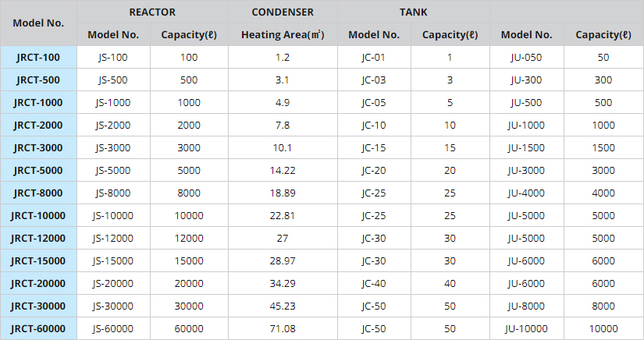Select the 30000 reactor capacity cell

pyautogui.click(x=189, y=306)
